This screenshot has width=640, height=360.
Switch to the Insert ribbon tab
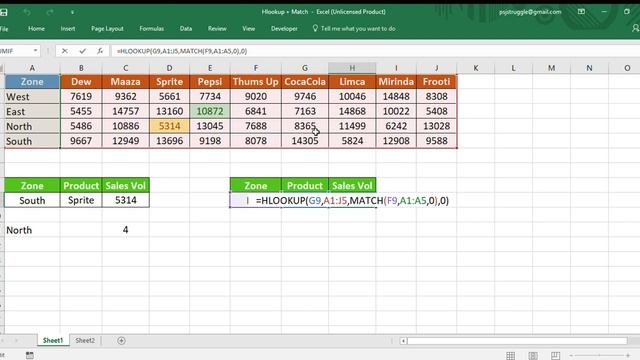point(68,29)
